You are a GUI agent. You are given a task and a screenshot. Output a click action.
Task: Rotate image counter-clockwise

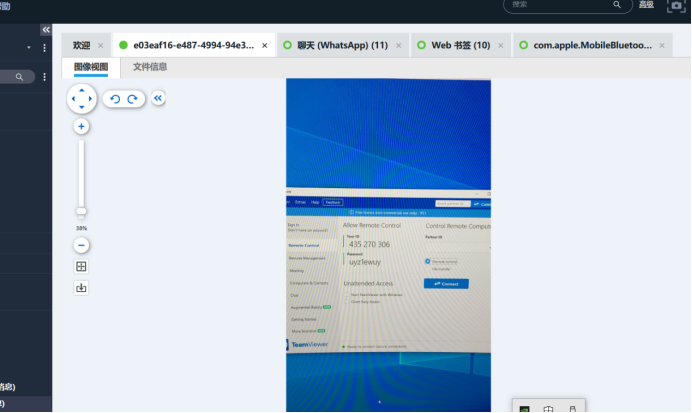click(115, 99)
